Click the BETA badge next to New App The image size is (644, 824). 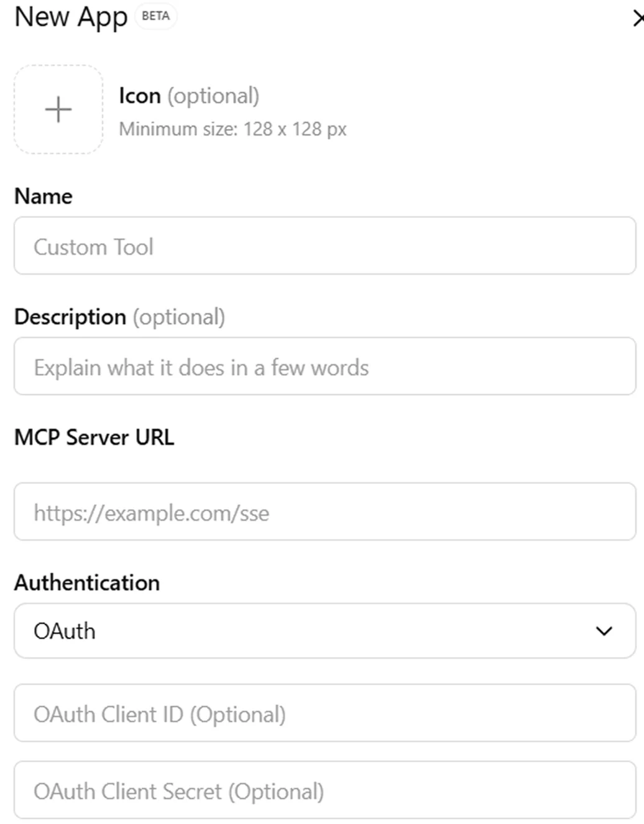(x=154, y=16)
